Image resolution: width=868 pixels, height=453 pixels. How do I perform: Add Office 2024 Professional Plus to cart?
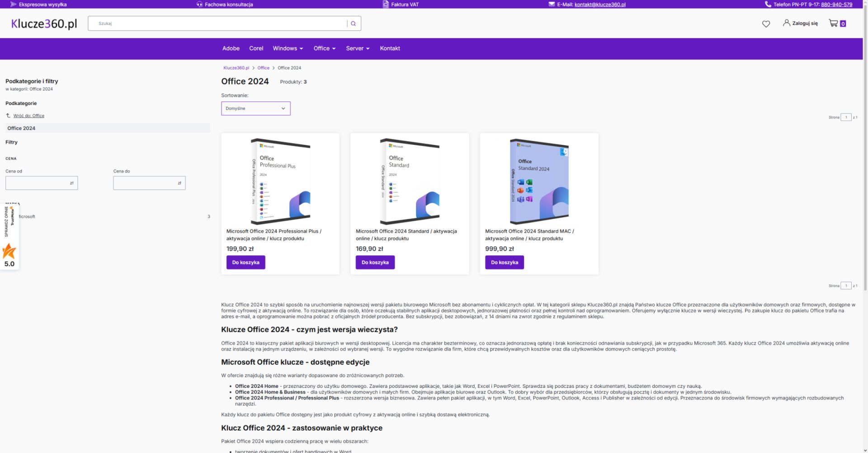(245, 262)
